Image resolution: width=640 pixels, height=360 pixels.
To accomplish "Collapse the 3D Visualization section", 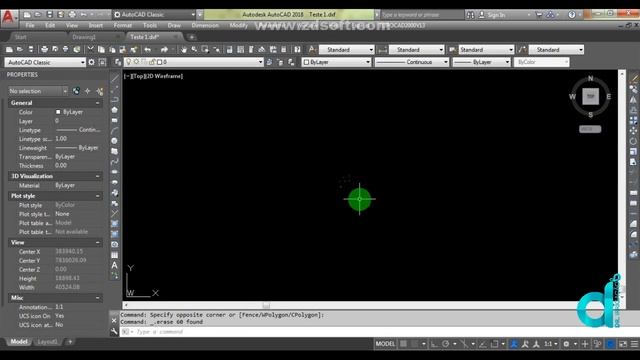I will coord(98,176).
